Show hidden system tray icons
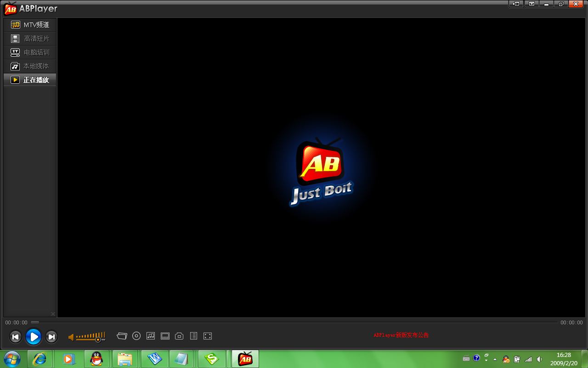The width and height of the screenshot is (588, 368). pos(495,359)
